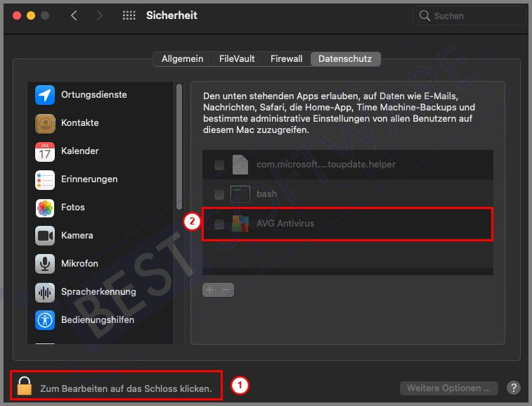Click the com.microsoft....toupdate.helper name text
Image resolution: width=532 pixels, height=406 pixels.
(326, 165)
